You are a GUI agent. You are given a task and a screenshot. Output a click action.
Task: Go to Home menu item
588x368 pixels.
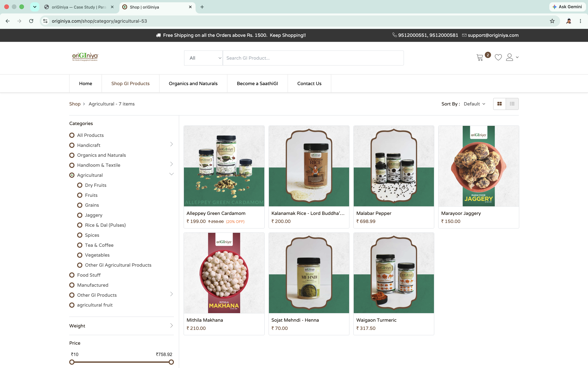85,83
